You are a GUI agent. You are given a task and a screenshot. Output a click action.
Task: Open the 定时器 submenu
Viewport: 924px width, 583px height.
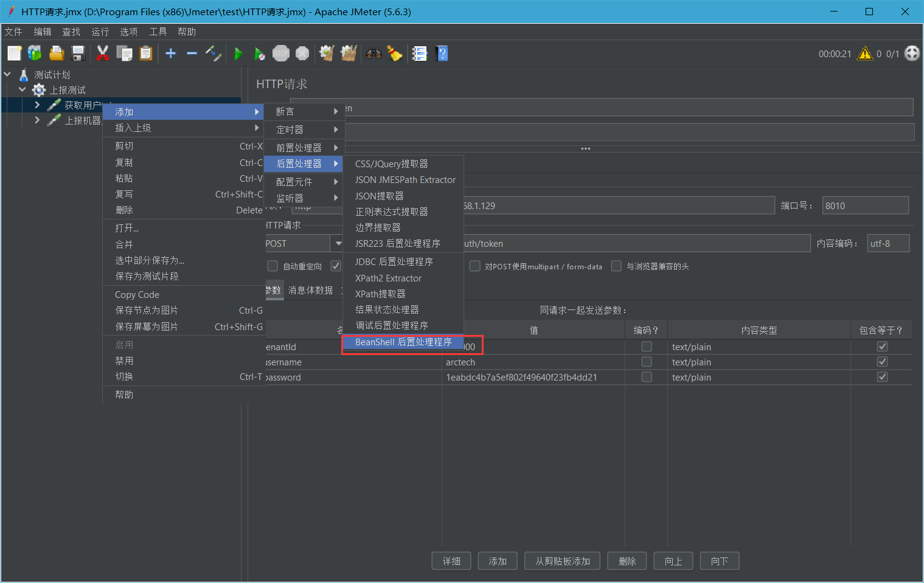coord(304,129)
